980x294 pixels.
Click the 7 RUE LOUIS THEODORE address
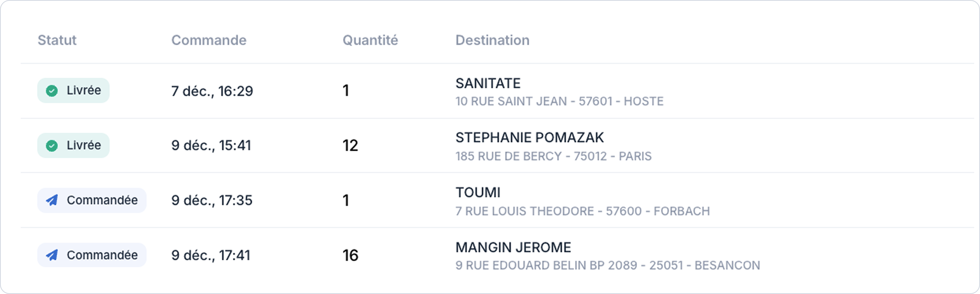point(582,211)
